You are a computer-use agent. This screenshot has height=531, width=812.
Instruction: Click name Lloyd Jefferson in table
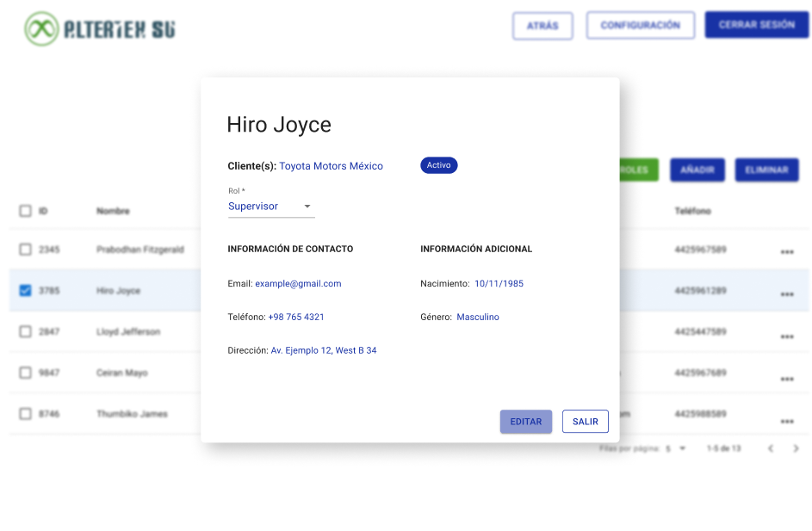click(x=128, y=331)
